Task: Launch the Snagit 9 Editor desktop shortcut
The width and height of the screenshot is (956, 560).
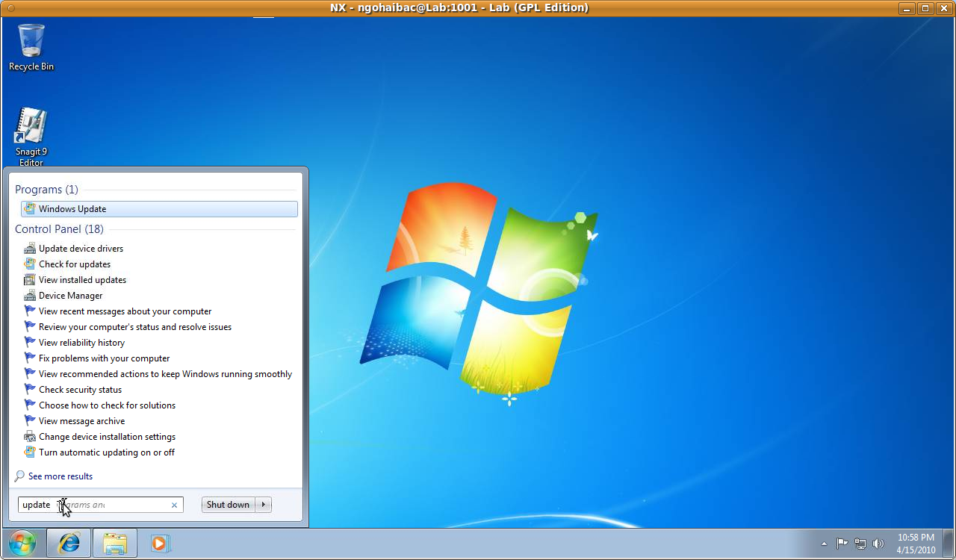Action: (x=31, y=138)
